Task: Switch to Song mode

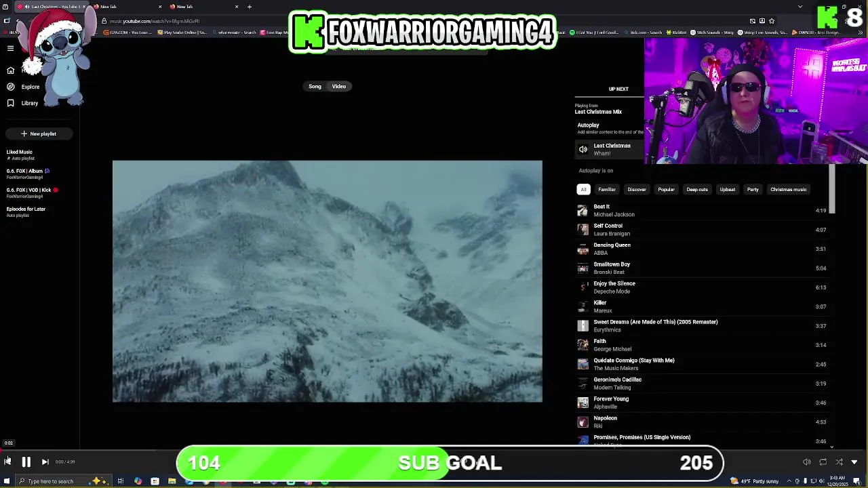Action: [x=315, y=86]
